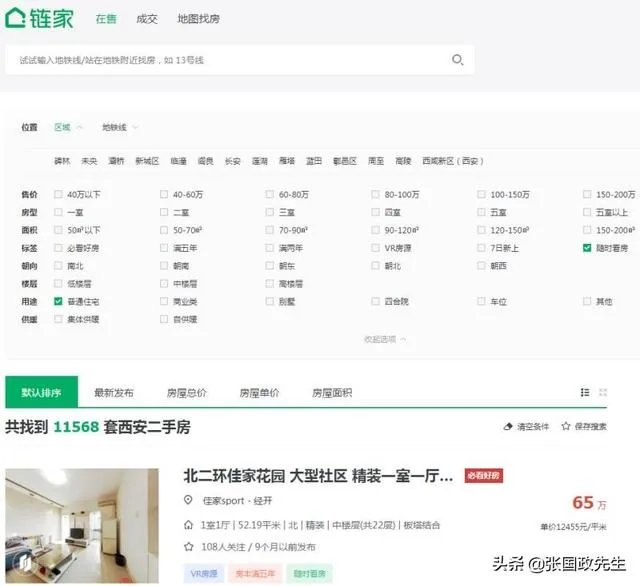The height and width of the screenshot is (586, 640).
Task: Click the 65万 listing price
Action: (x=589, y=502)
